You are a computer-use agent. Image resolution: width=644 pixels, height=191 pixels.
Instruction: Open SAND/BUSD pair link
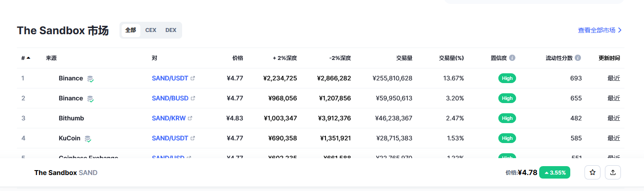pos(170,98)
